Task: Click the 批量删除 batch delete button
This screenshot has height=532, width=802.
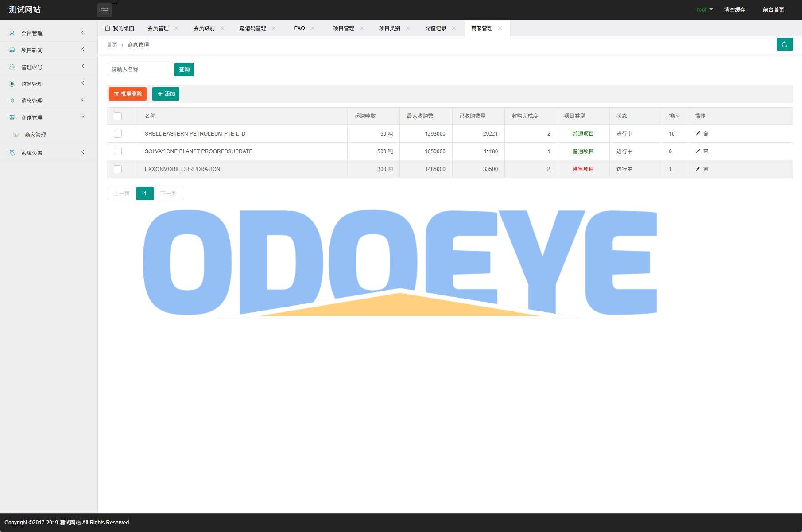Action: (x=128, y=94)
